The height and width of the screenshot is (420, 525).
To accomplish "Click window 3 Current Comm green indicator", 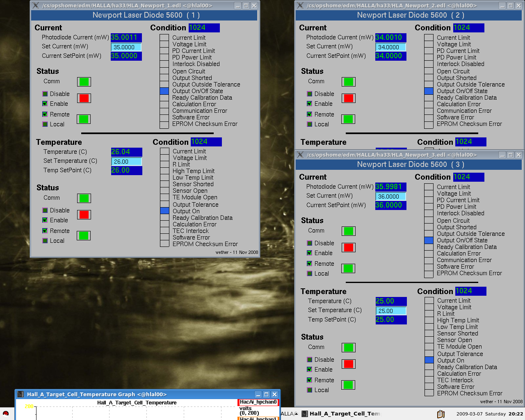I will [x=349, y=231].
